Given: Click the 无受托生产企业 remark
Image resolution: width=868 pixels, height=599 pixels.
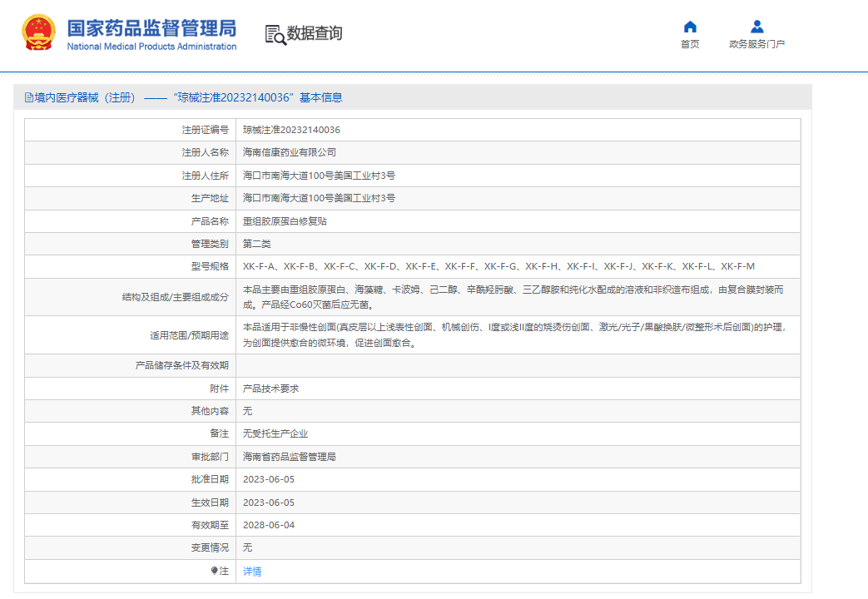Looking at the screenshot, I should click(x=275, y=434).
